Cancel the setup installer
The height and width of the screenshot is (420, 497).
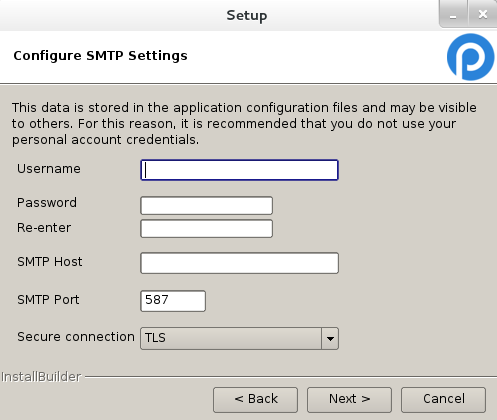click(x=443, y=400)
